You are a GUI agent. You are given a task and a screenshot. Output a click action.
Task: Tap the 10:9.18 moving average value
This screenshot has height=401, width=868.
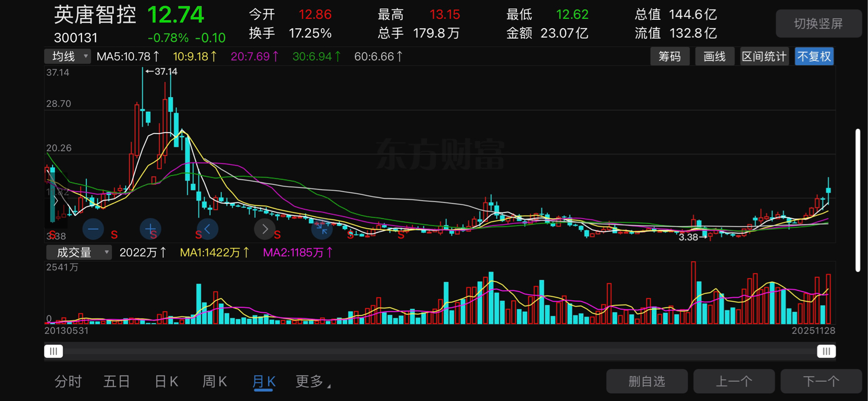(x=195, y=56)
